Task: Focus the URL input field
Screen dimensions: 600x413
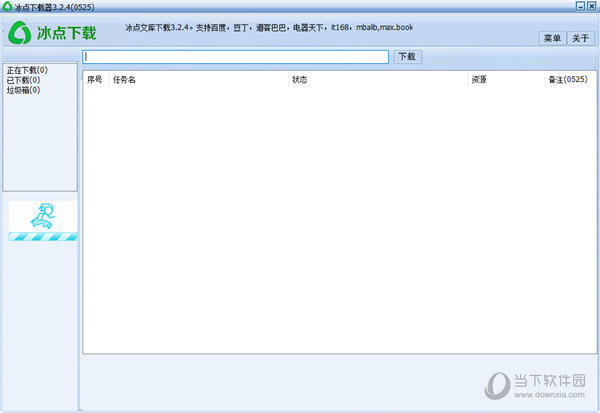Action: tap(236, 57)
